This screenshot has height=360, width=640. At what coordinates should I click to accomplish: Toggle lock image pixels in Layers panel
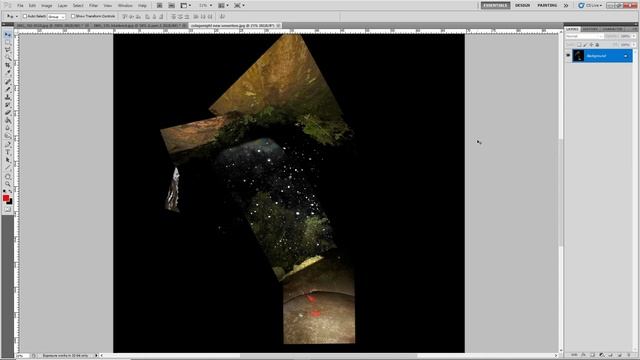585,44
